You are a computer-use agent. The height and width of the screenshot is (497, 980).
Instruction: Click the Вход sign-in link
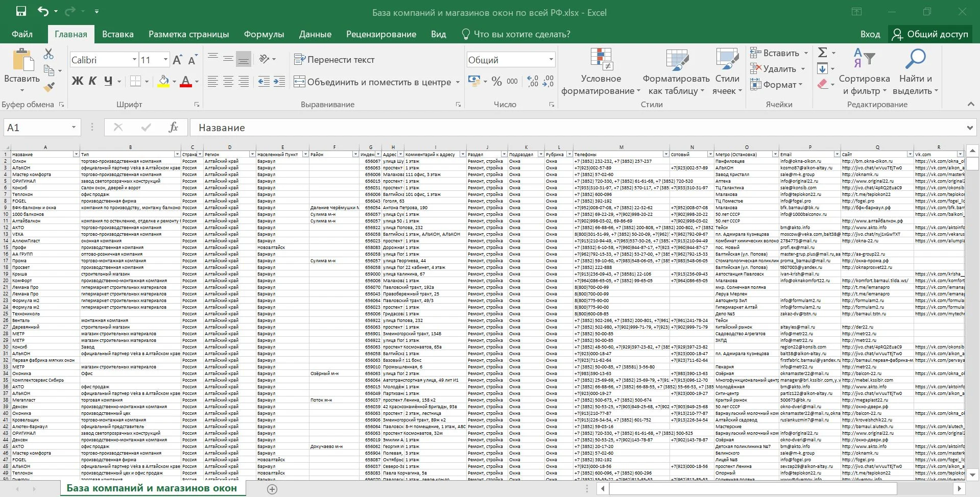(870, 34)
